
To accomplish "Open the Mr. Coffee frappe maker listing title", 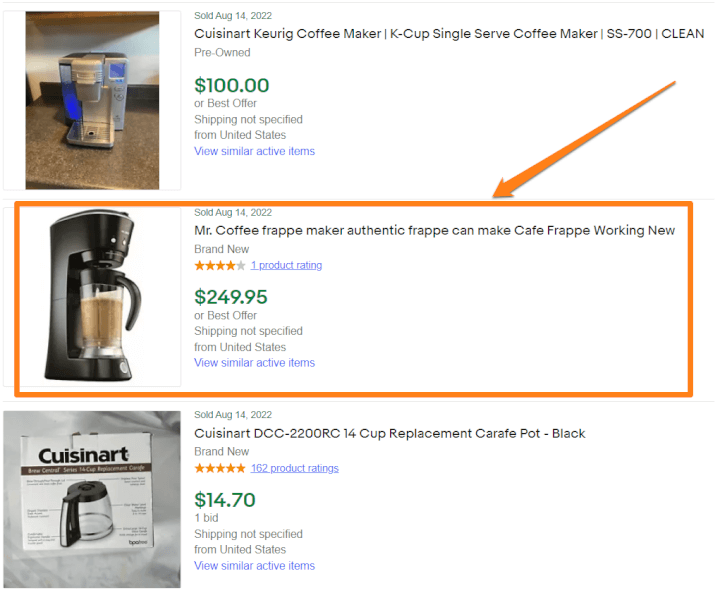I will tap(434, 231).
